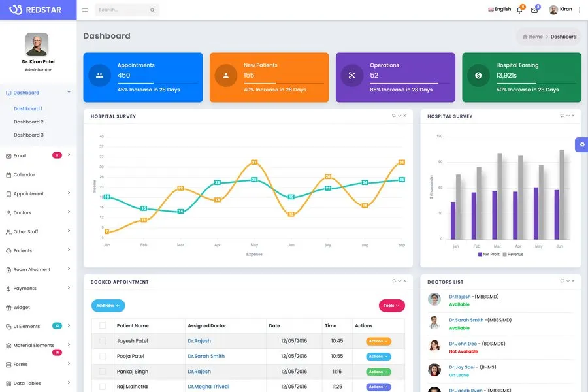This screenshot has width=588, height=392.
Task: Open the floating settings gear icon
Action: coord(581,144)
